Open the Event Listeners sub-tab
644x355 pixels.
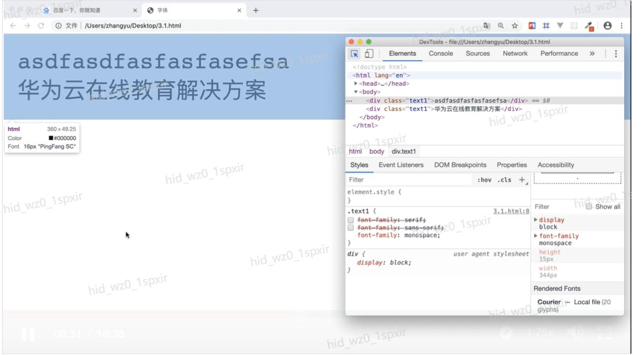click(401, 165)
